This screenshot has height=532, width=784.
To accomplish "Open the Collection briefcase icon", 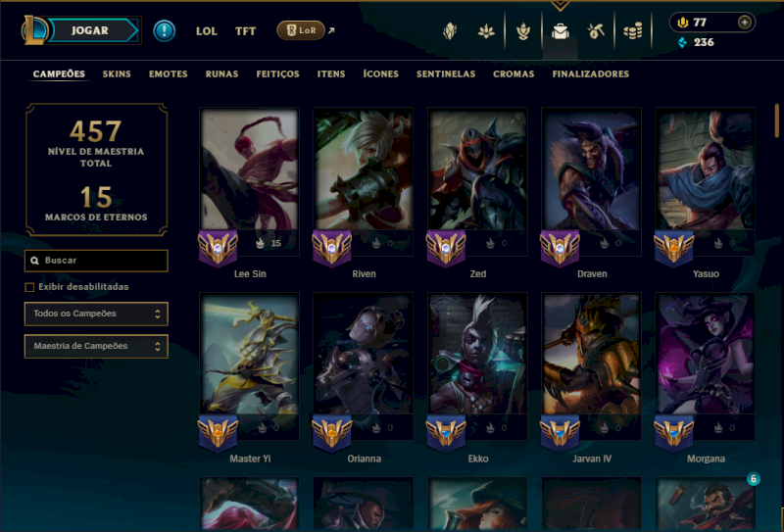I will 560,31.
